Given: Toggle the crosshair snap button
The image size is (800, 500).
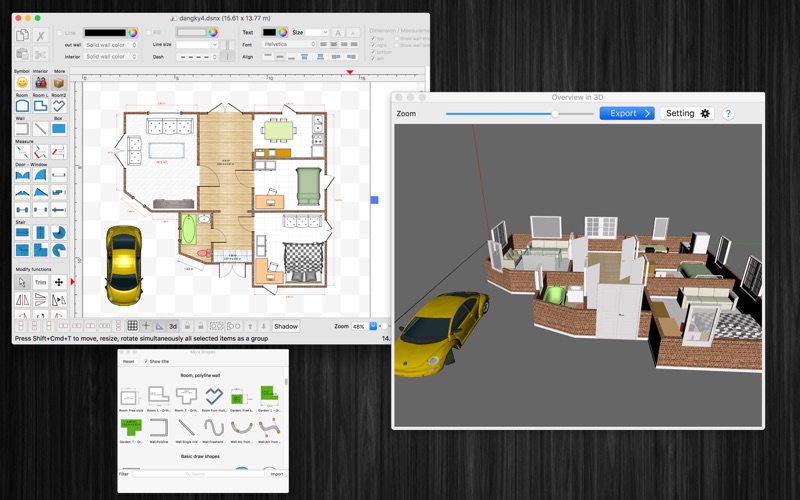Looking at the screenshot, I should pos(146,326).
